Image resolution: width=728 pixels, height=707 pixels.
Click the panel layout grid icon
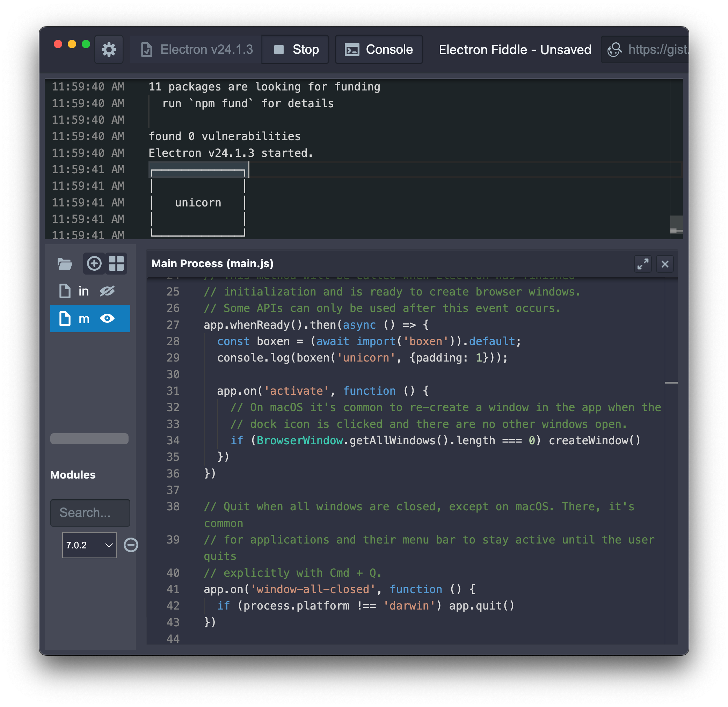point(116,264)
